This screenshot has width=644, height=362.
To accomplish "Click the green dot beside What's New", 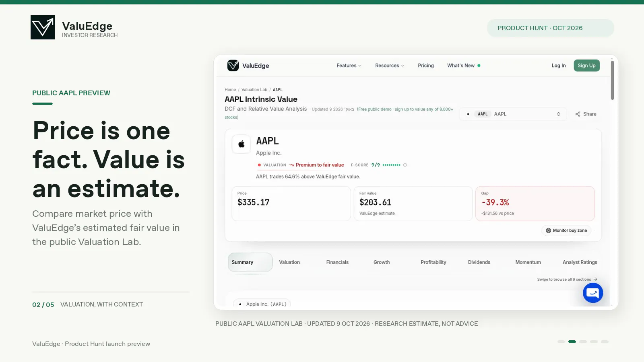I will [479, 66].
